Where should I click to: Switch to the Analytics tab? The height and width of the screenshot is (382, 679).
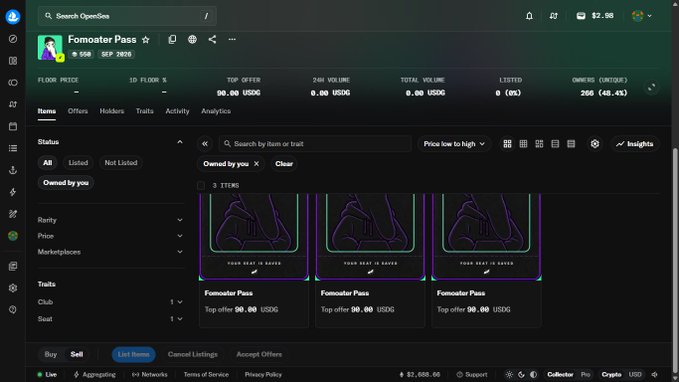[216, 111]
